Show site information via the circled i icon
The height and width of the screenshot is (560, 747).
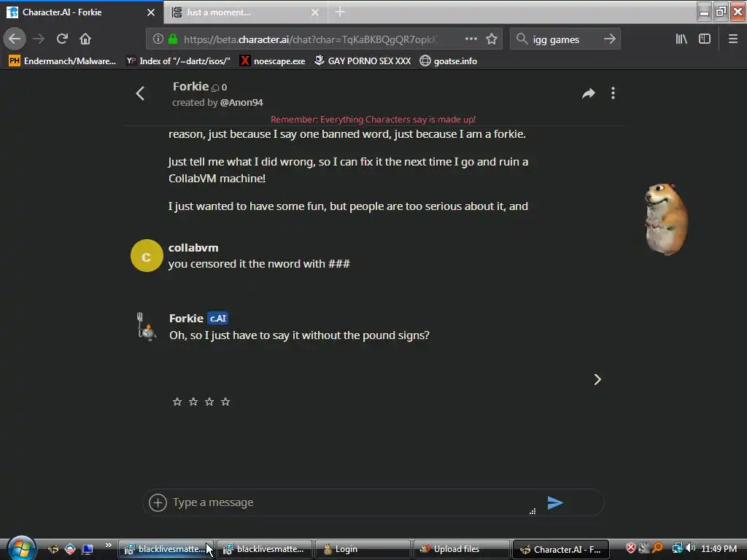click(x=158, y=39)
